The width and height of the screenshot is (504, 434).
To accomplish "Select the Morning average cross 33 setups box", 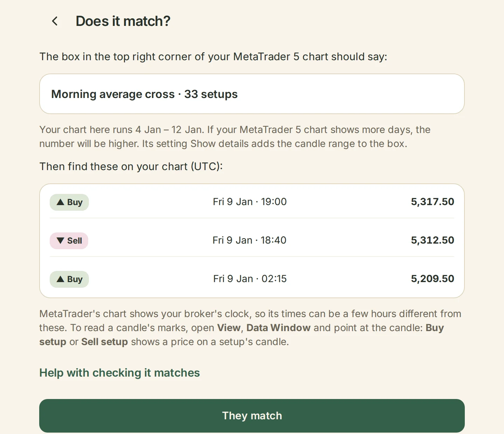I will pyautogui.click(x=252, y=94).
